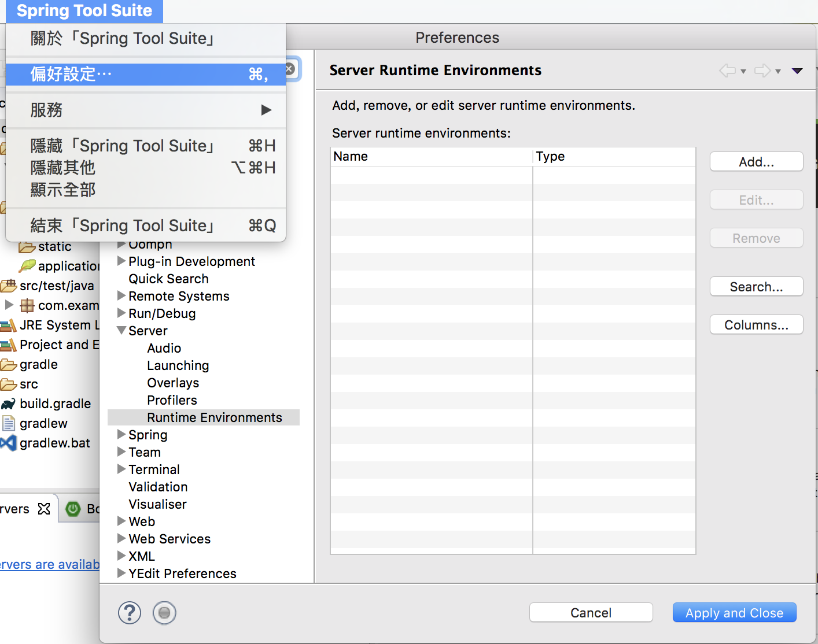Image resolution: width=818 pixels, height=644 pixels.
Task: Select the 偏好設定… menu entry
Action: pos(146,74)
